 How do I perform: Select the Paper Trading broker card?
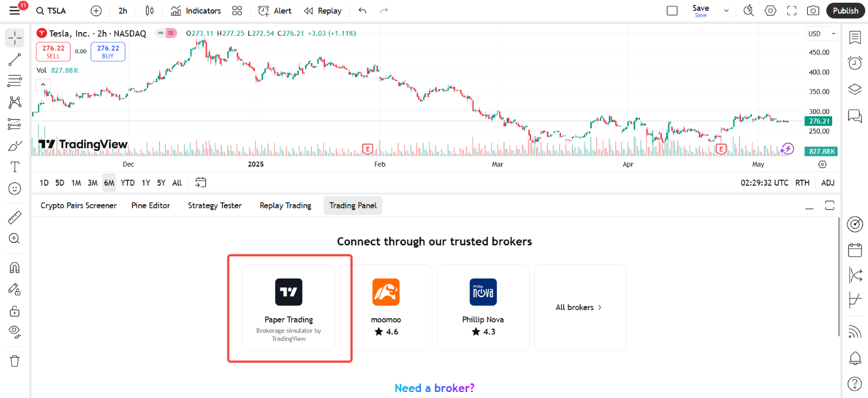click(x=289, y=308)
